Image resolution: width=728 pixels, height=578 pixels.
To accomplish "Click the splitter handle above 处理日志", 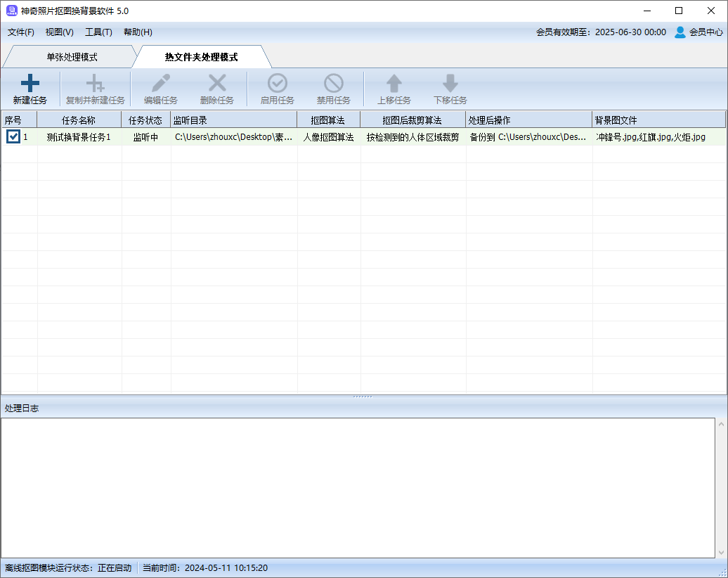I will [363, 397].
